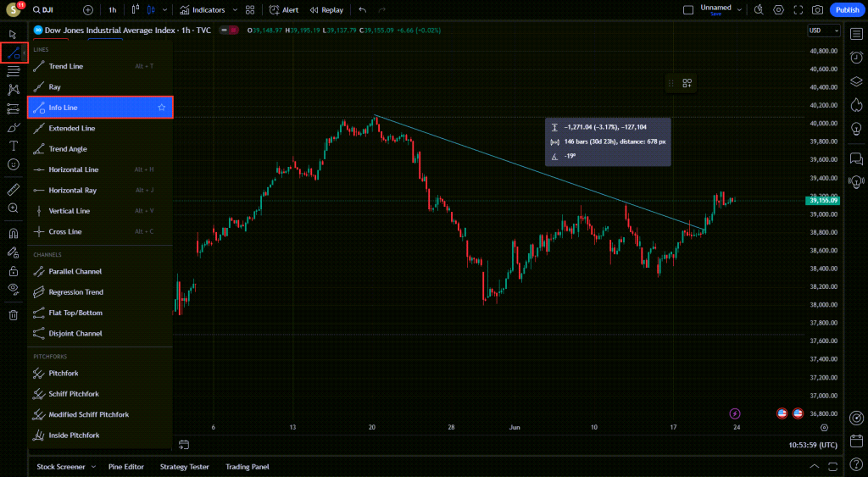
Task: Select Horizontal Line menu entry
Action: point(100,170)
